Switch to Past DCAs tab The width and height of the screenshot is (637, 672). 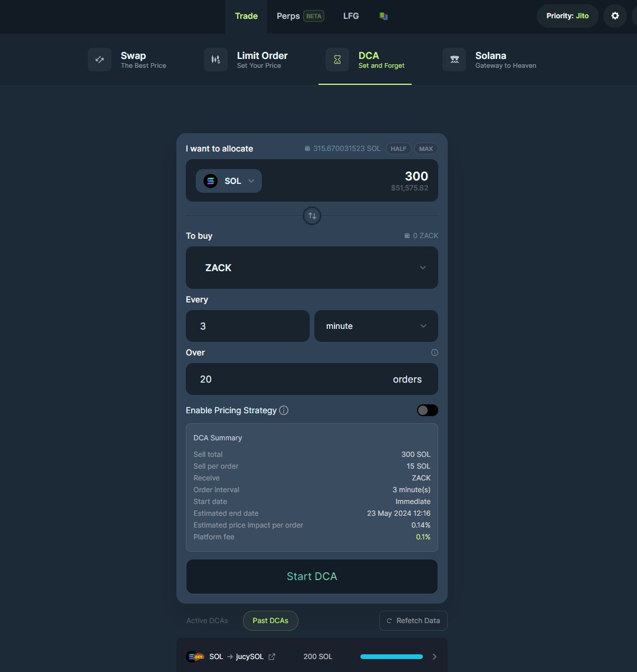point(270,621)
